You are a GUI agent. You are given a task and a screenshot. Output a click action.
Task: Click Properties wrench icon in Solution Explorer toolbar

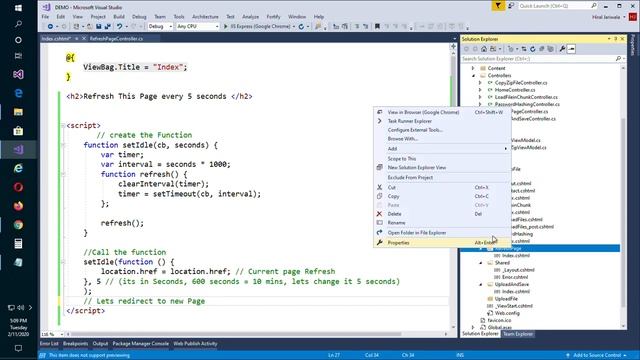[562, 49]
